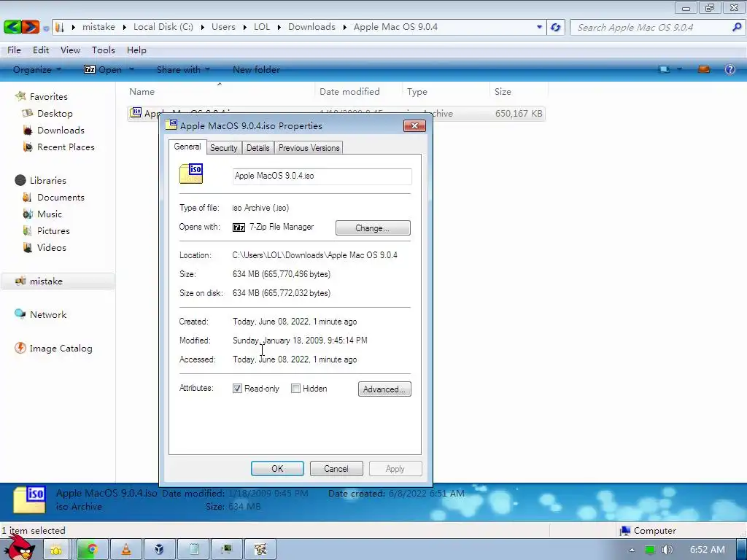Viewport: 747px width, 560px height.
Task: Open the Help menu
Action: [x=136, y=50]
